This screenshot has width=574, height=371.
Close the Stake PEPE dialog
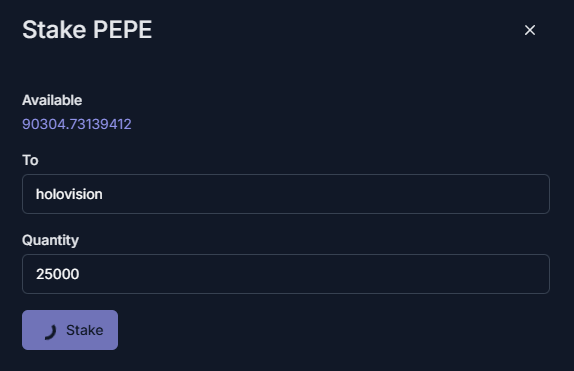pos(530,30)
